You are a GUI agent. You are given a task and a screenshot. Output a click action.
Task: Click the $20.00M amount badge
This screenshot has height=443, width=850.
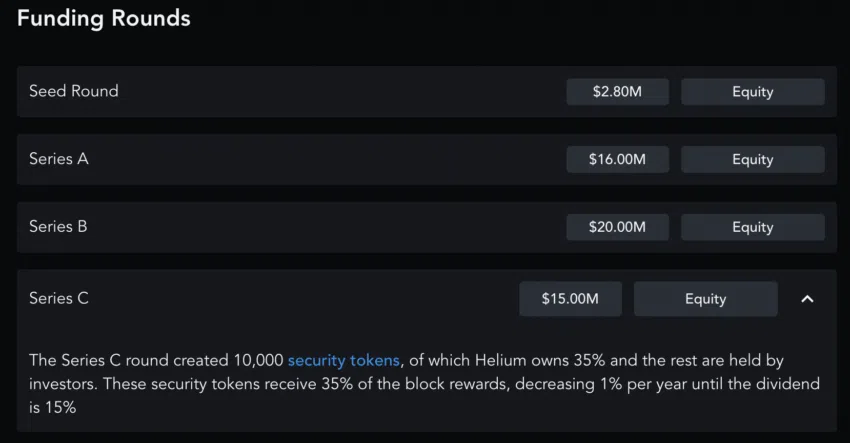click(x=617, y=227)
